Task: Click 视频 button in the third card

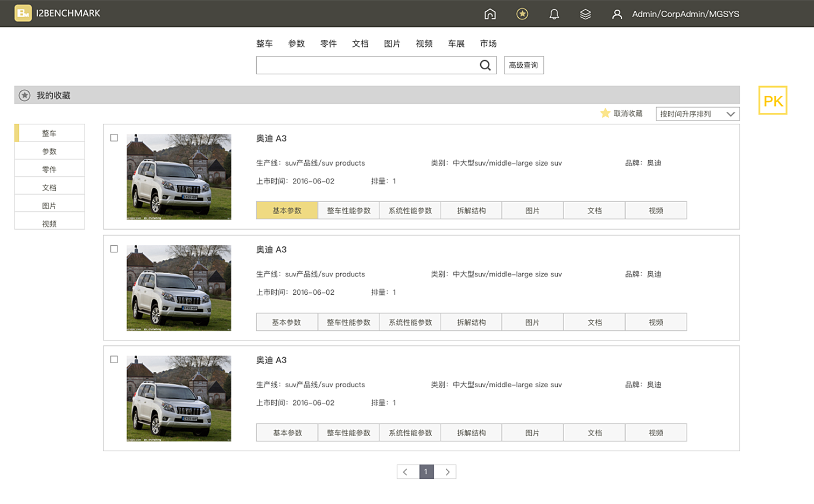Action: 656,432
